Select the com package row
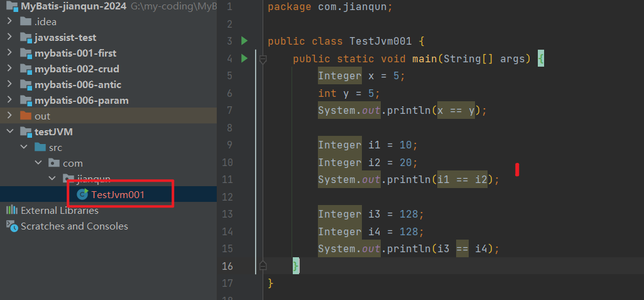The height and width of the screenshot is (300, 644). (x=109, y=163)
